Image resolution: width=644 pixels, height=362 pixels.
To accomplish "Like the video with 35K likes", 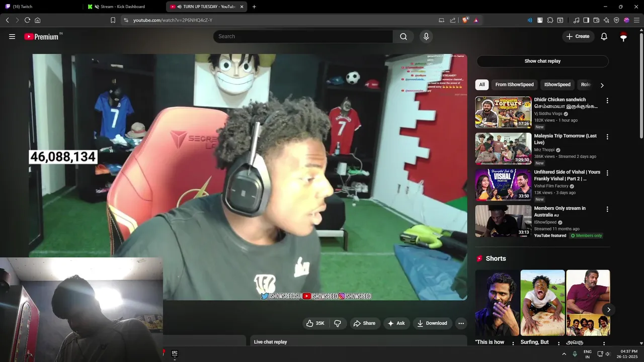I will pyautogui.click(x=315, y=323).
